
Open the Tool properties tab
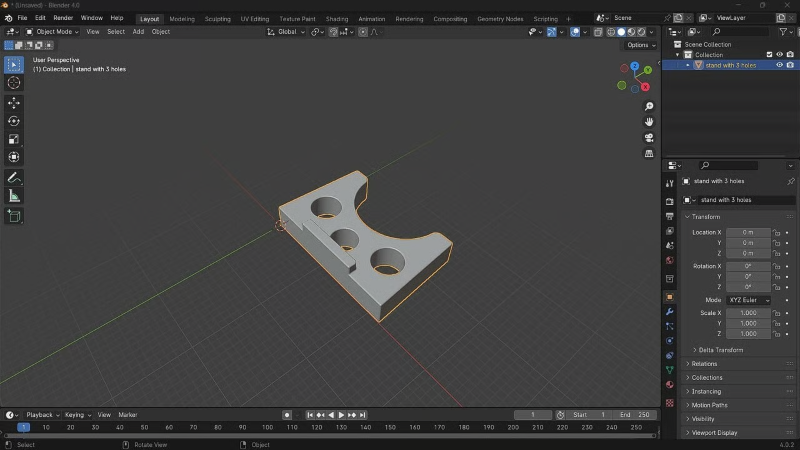[x=669, y=184]
